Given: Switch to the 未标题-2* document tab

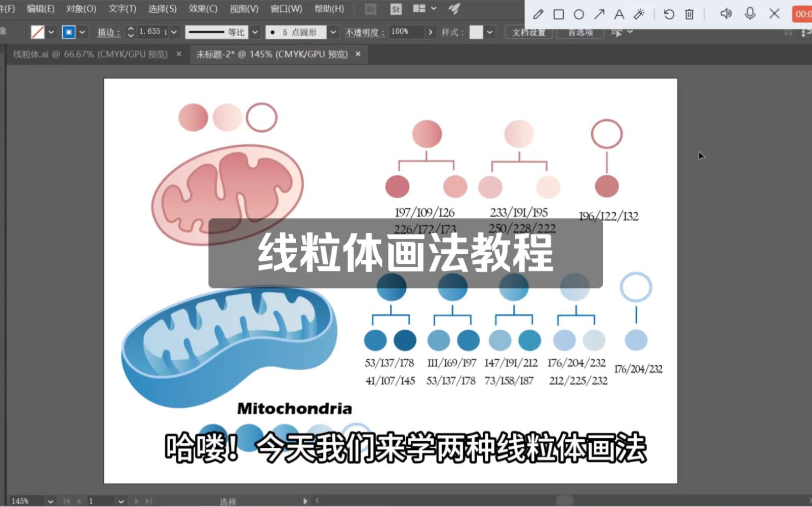Looking at the screenshot, I should [x=272, y=54].
